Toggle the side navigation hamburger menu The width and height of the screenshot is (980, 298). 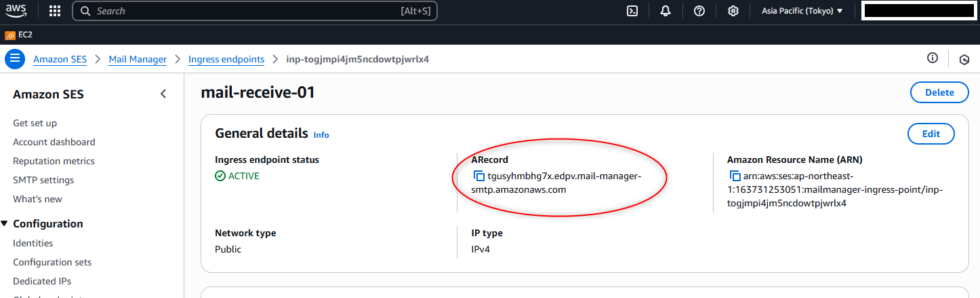[14, 59]
